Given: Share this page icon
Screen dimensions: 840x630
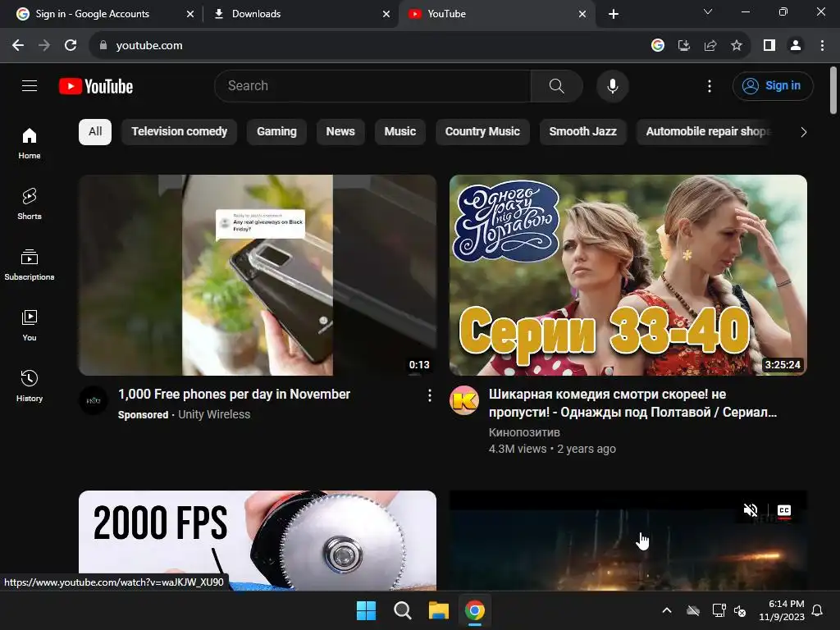Looking at the screenshot, I should tap(710, 46).
